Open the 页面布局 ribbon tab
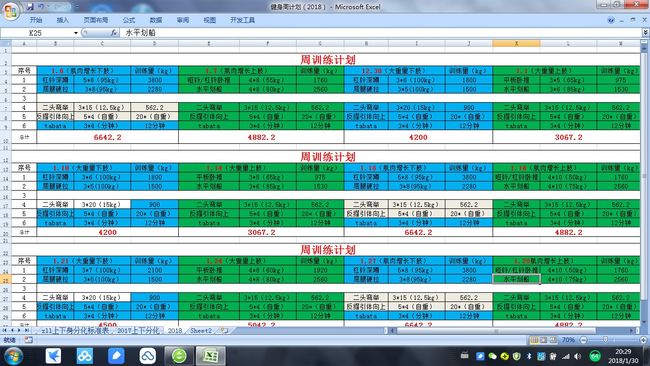The width and height of the screenshot is (650, 366). tap(96, 20)
